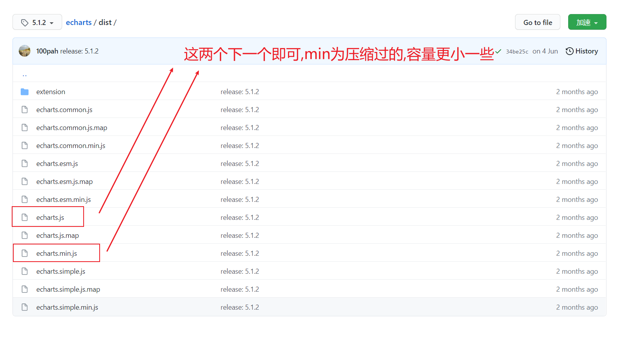Click file icon beside echarts.min.js
Viewport: 644px width, 337px height.
tap(25, 253)
